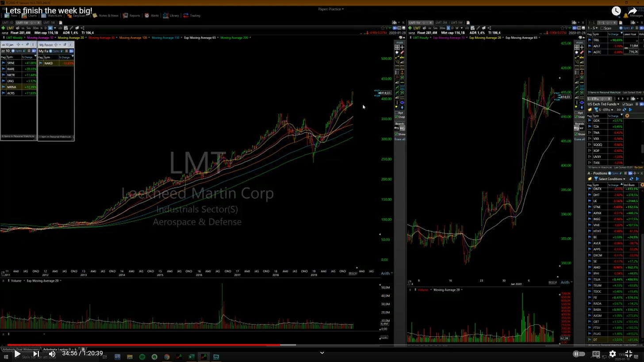Click more at top of left drawing toolbar
This screenshot has height=362, width=644.
[x=400, y=42]
